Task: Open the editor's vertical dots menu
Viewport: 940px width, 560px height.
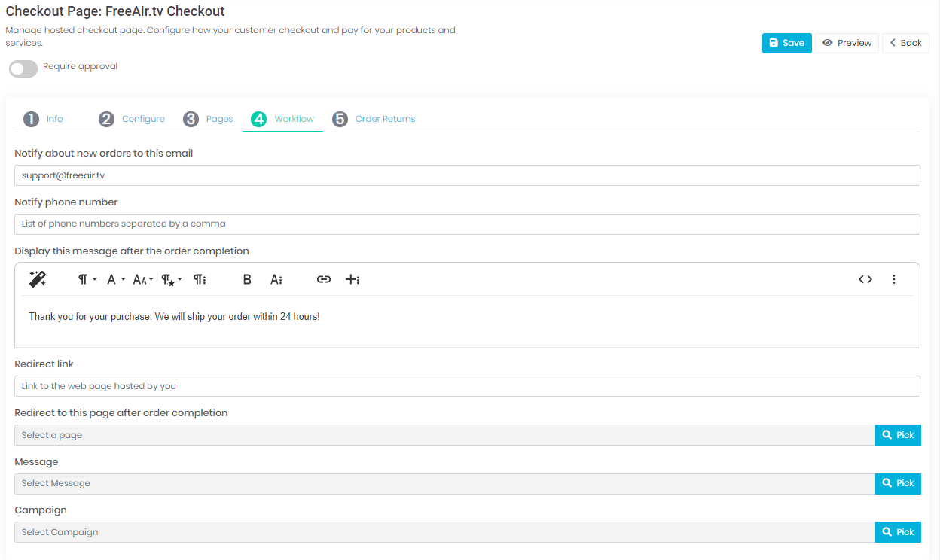Action: [894, 279]
